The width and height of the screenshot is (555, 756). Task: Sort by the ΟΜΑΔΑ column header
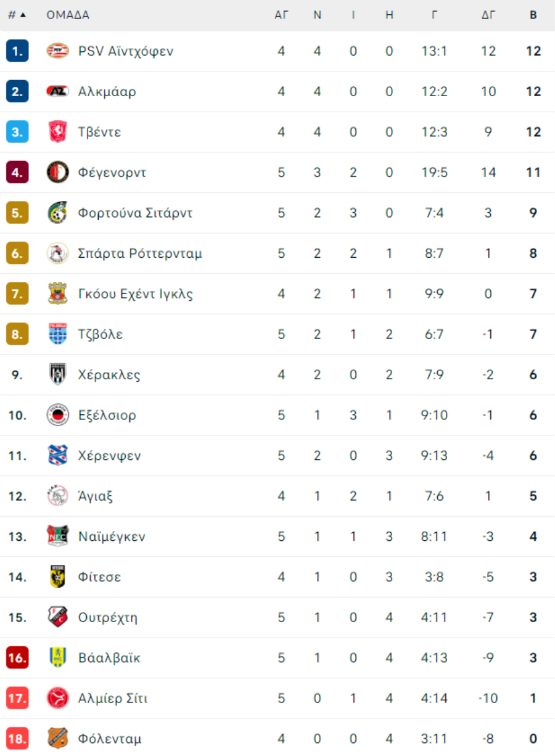(68, 15)
